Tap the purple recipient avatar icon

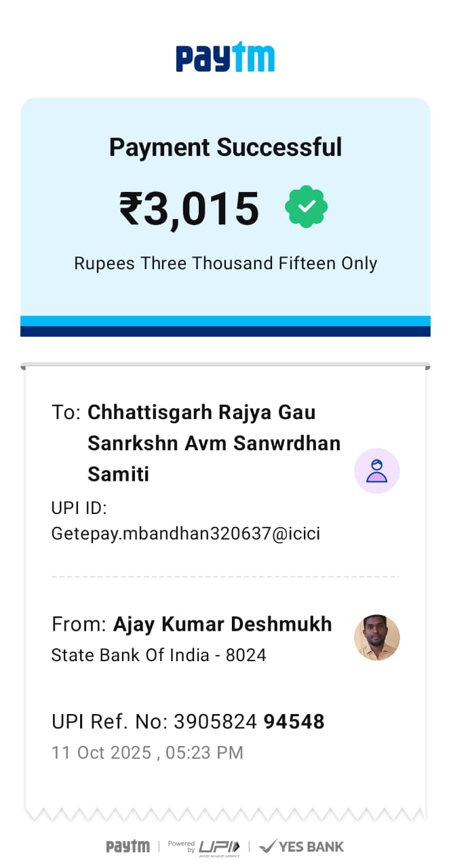tap(376, 471)
